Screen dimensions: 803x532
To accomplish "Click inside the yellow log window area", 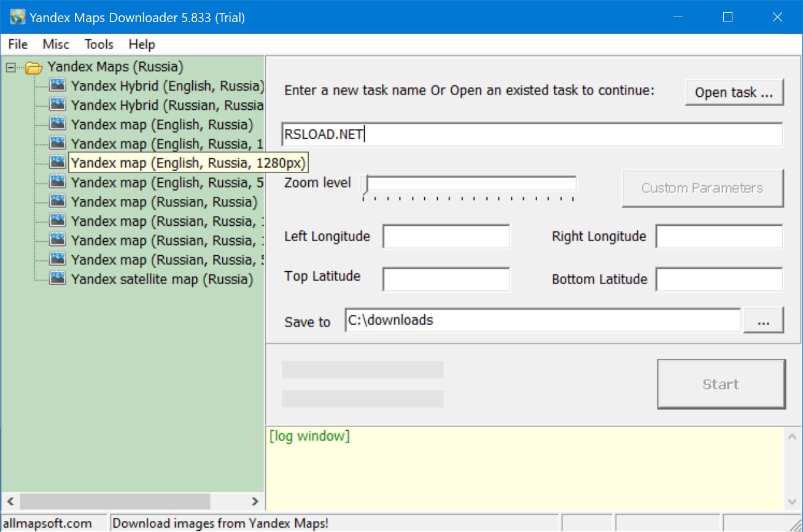I will [x=525, y=468].
